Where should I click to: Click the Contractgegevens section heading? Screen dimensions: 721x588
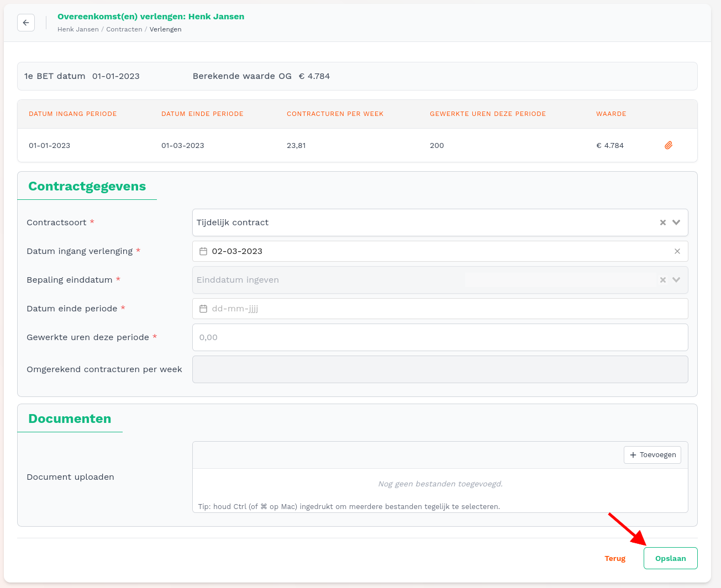pos(87,186)
